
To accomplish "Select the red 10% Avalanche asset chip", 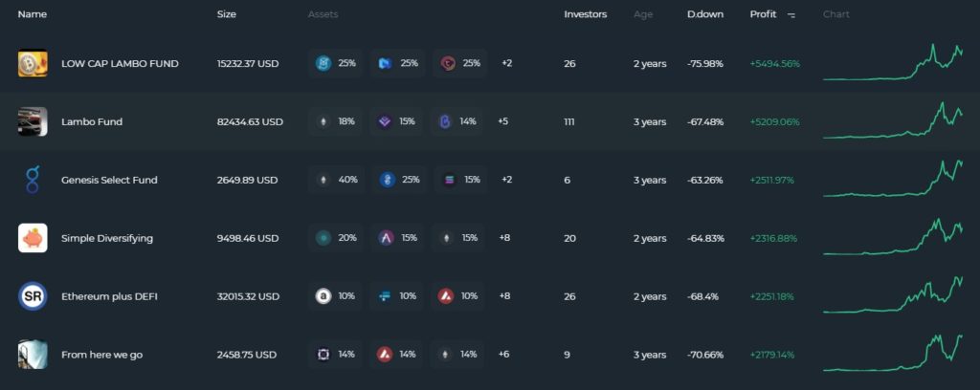I will (457, 295).
